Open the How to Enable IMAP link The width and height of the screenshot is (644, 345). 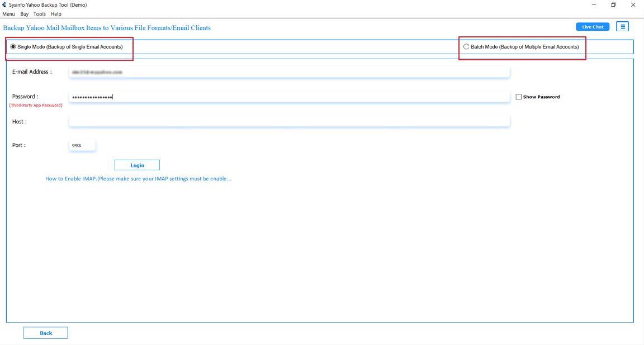[139, 179]
